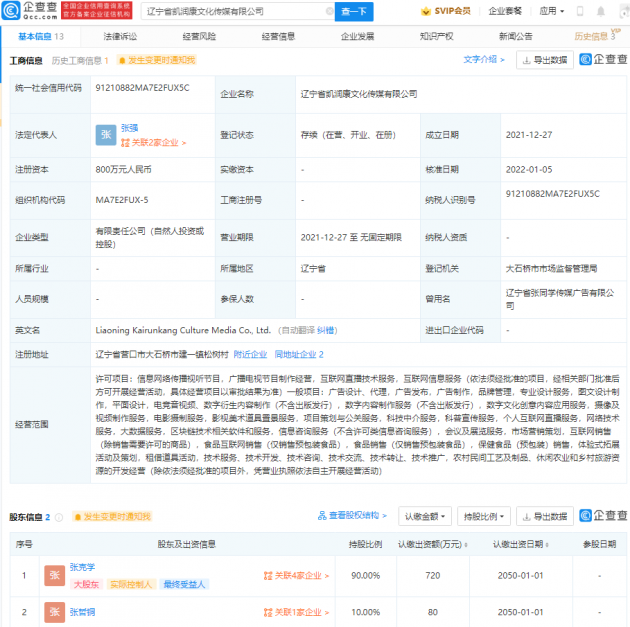Open legal representative 张强 link

(129, 128)
